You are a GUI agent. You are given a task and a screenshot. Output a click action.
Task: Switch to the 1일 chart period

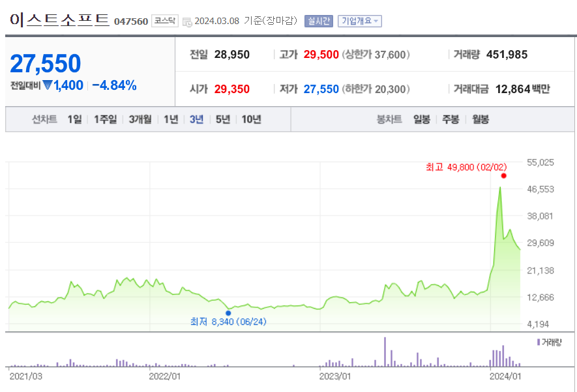pyautogui.click(x=74, y=119)
